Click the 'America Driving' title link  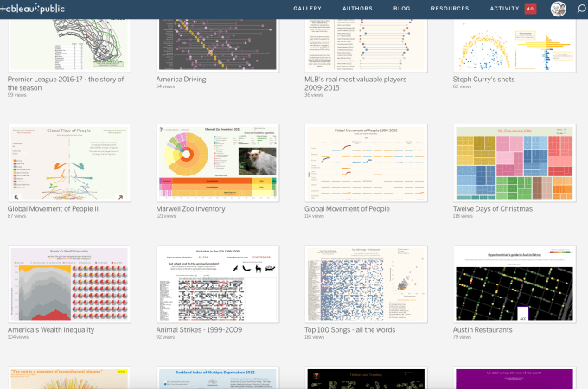[x=181, y=80]
